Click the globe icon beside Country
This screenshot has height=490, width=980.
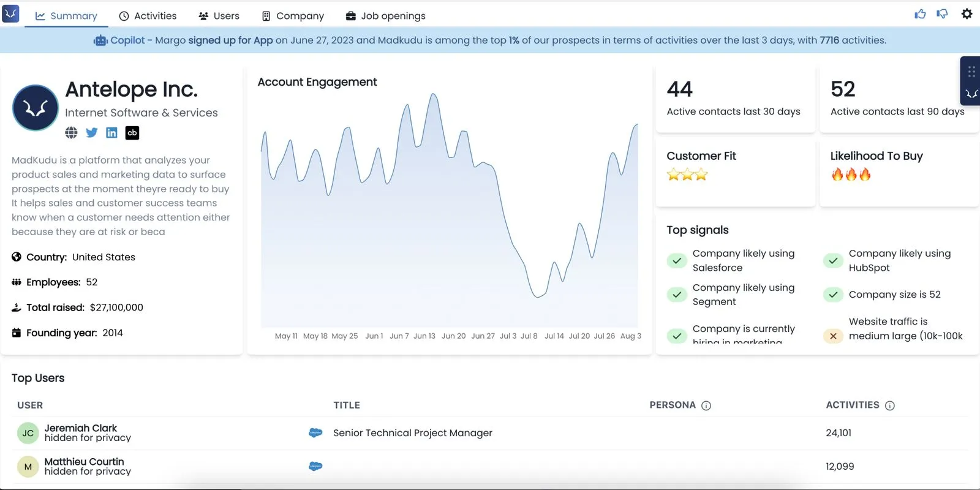click(17, 257)
